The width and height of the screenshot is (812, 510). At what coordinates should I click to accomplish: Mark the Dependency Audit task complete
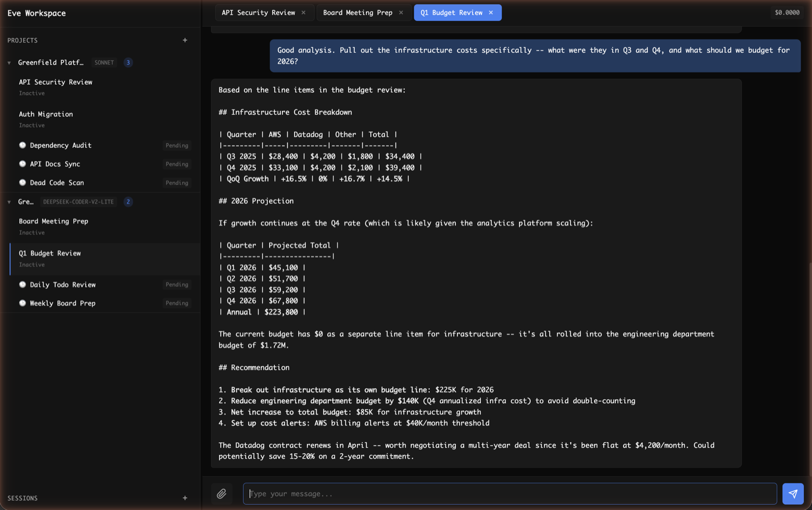pyautogui.click(x=22, y=145)
